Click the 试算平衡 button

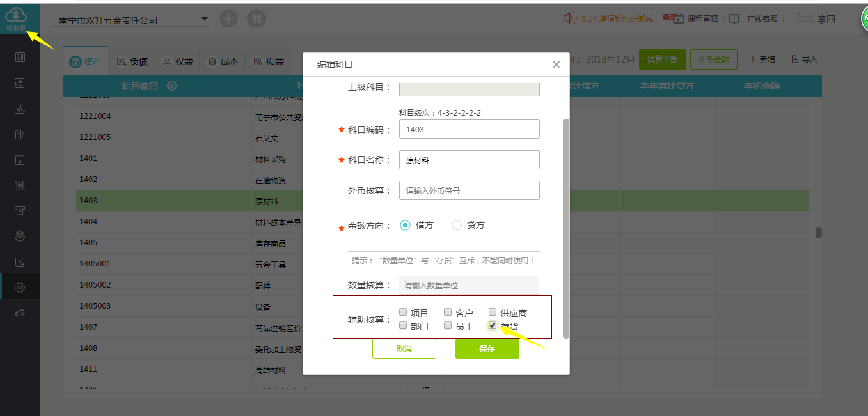coord(662,59)
